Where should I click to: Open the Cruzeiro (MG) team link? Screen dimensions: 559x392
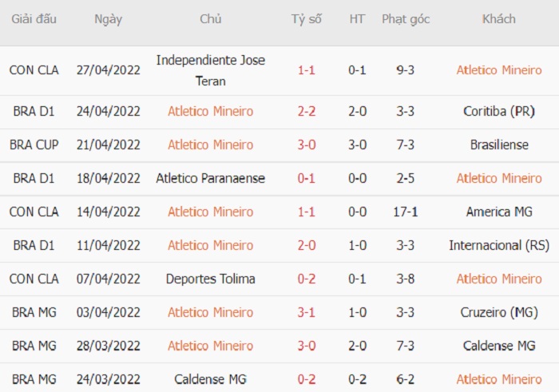(499, 312)
